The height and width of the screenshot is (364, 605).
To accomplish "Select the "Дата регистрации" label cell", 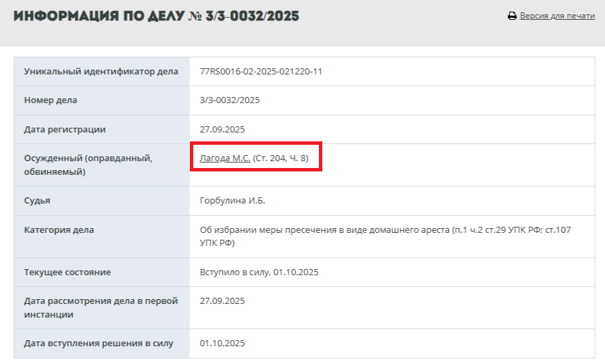I will point(65,129).
